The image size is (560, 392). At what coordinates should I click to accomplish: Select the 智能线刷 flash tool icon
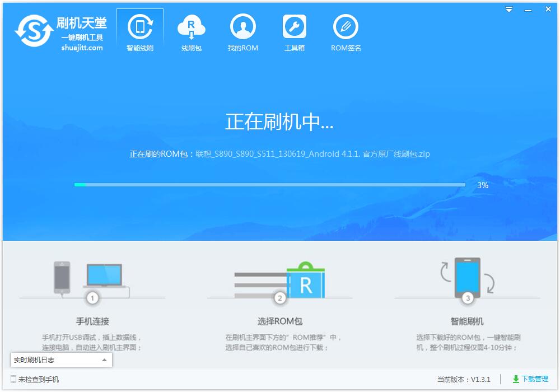click(139, 27)
